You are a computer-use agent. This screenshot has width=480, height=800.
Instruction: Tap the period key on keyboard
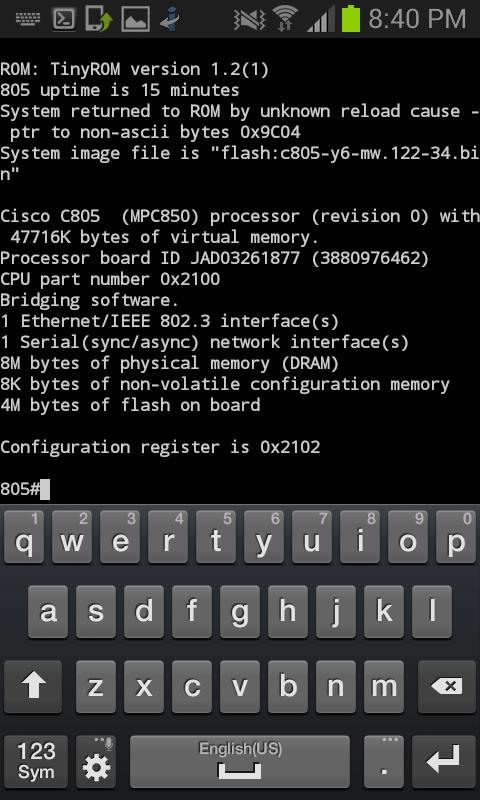click(384, 761)
